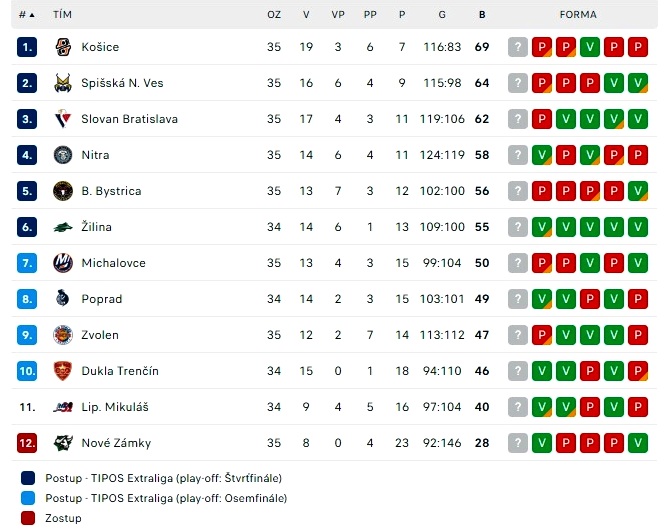Click the Zvolen club emblem

click(x=63, y=335)
